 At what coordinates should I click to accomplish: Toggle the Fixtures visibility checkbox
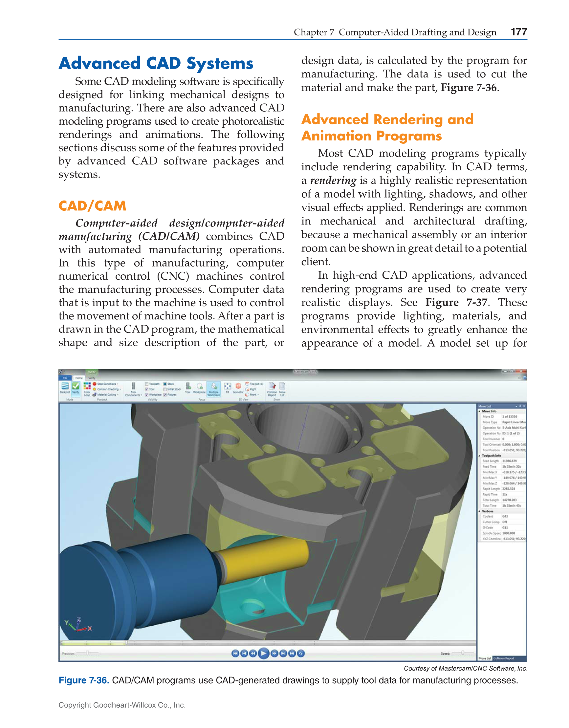pos(165,395)
